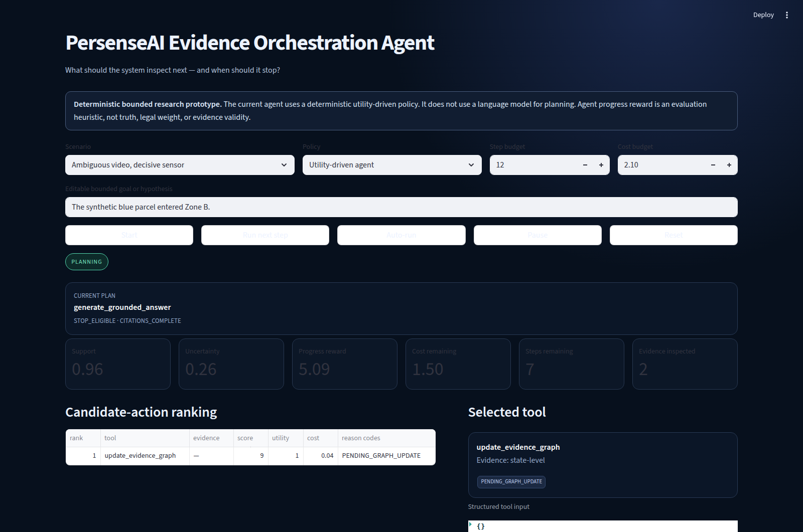Viewport: 803px width, 532px height.
Task: Click the Run next step button
Action: [x=265, y=235]
